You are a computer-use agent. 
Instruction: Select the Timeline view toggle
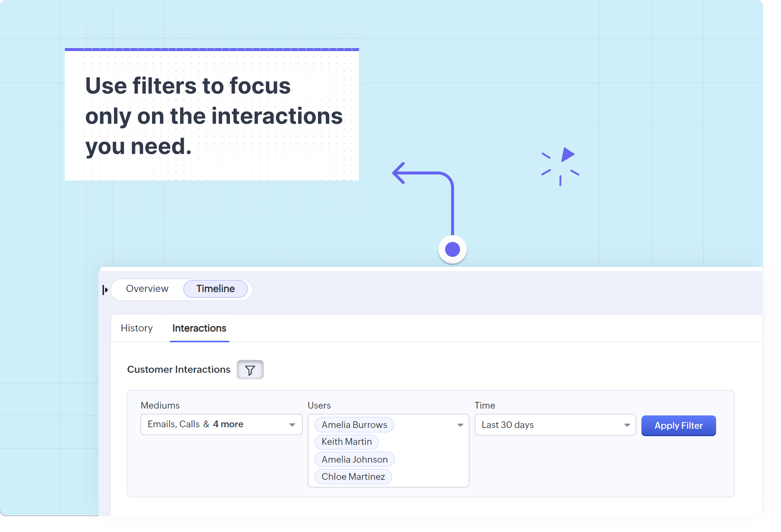[x=215, y=289]
